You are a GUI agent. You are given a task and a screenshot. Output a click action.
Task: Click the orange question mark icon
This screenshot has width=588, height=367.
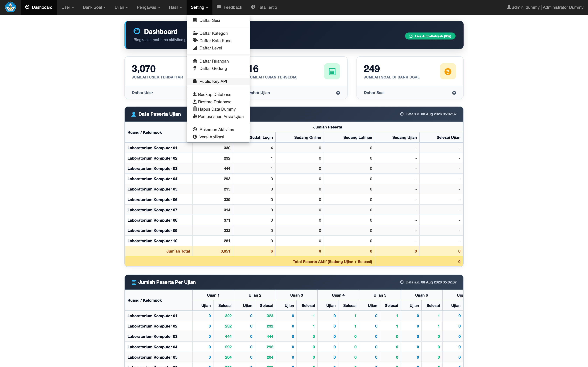pyautogui.click(x=447, y=72)
